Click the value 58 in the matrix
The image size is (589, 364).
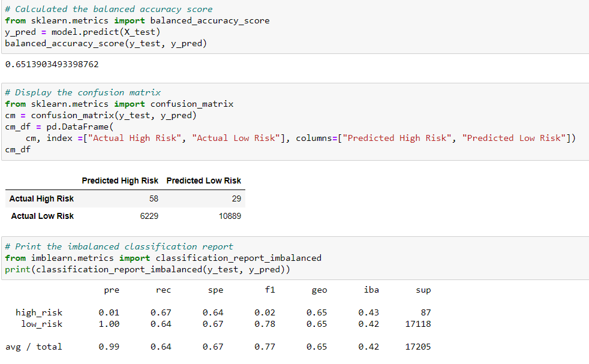point(152,198)
